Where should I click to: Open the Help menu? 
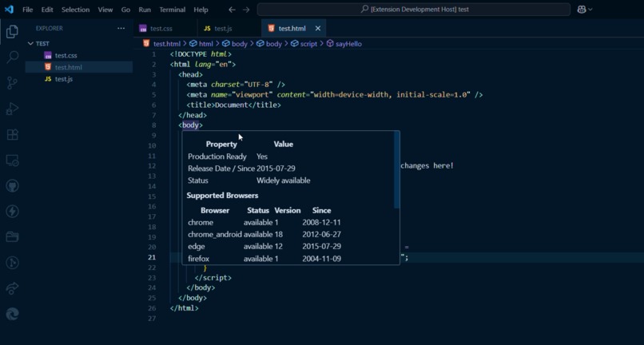pyautogui.click(x=201, y=10)
